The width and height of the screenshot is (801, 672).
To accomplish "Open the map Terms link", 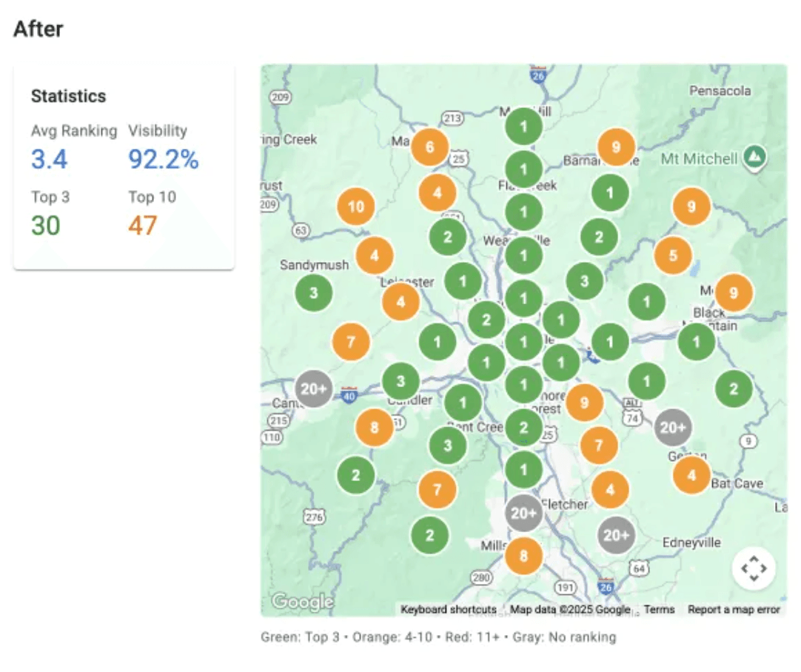I will (x=659, y=610).
